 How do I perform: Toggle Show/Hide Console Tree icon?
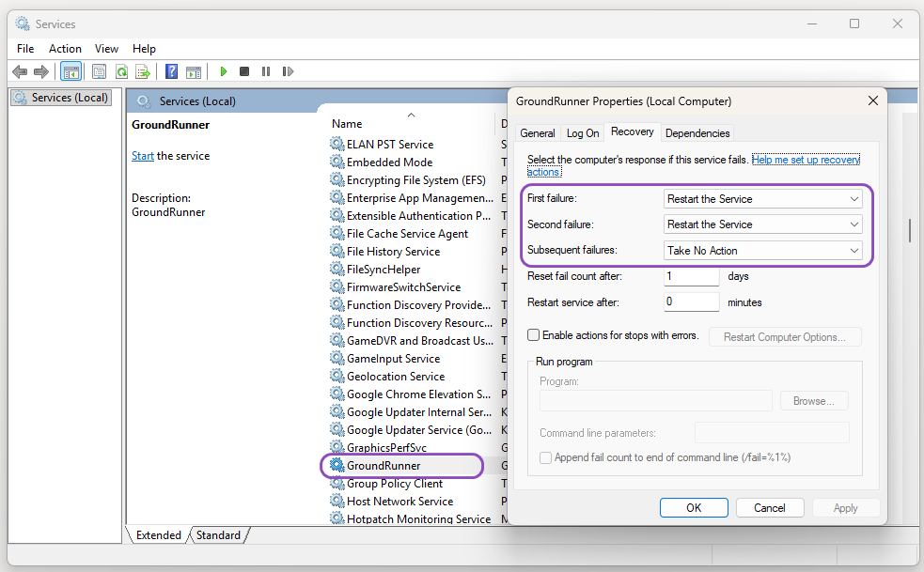pyautogui.click(x=70, y=72)
